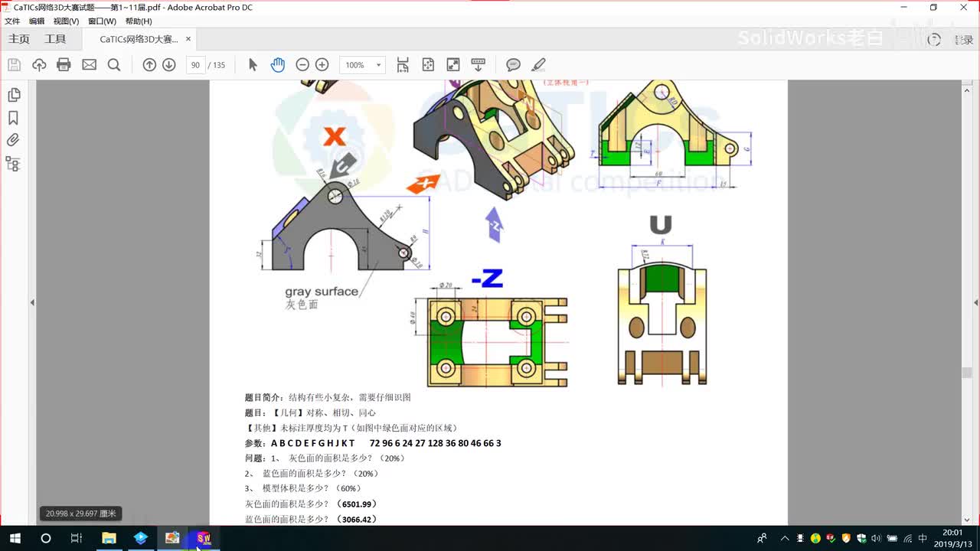Image resolution: width=980 pixels, height=551 pixels.
Task: Activate the Hand pan tool
Action: click(x=277, y=65)
